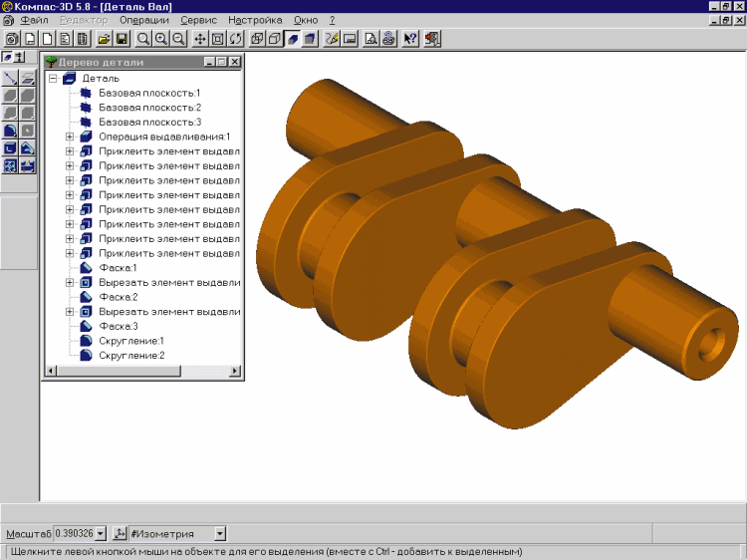Click the tree's horizontal scrollbar thumb
747x560 pixels.
119,371
